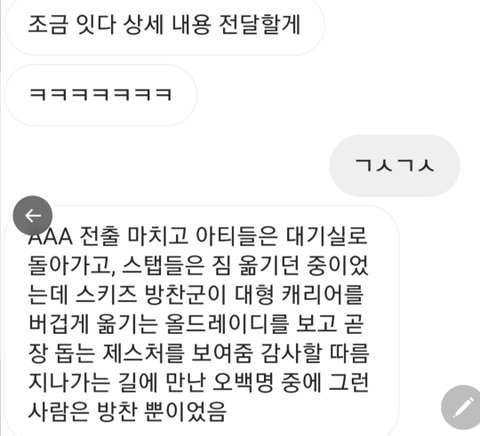Select the phrase 대형 캐리어를
The image size is (480, 436).
299,295
